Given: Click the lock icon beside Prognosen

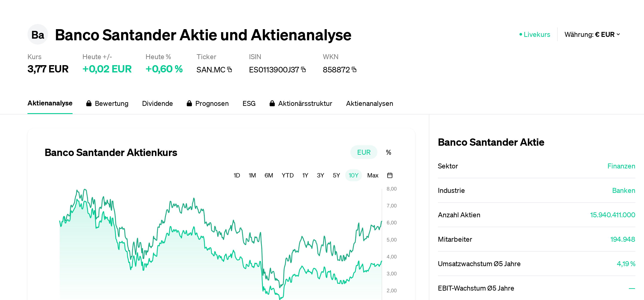Looking at the screenshot, I should pos(189,103).
